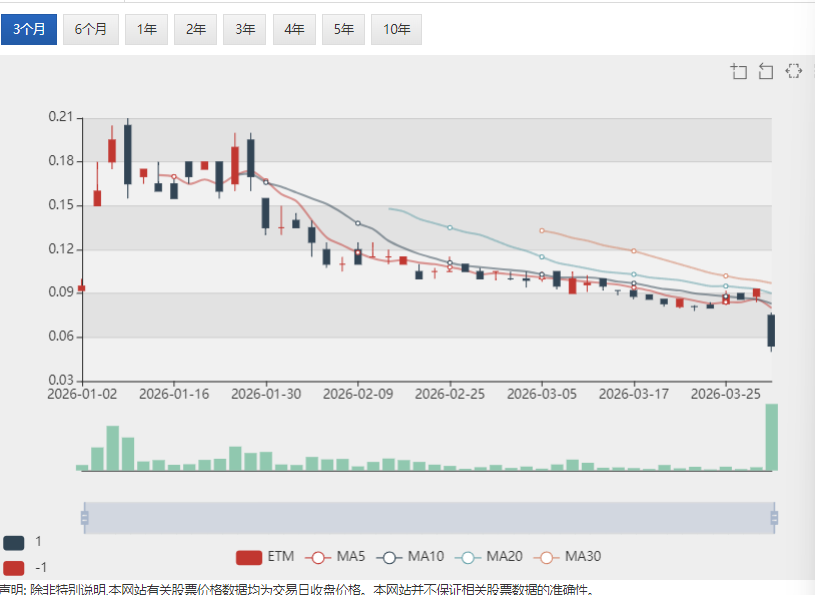Toggle the ETM series in legend
This screenshot has height=595, width=815.
pos(265,557)
